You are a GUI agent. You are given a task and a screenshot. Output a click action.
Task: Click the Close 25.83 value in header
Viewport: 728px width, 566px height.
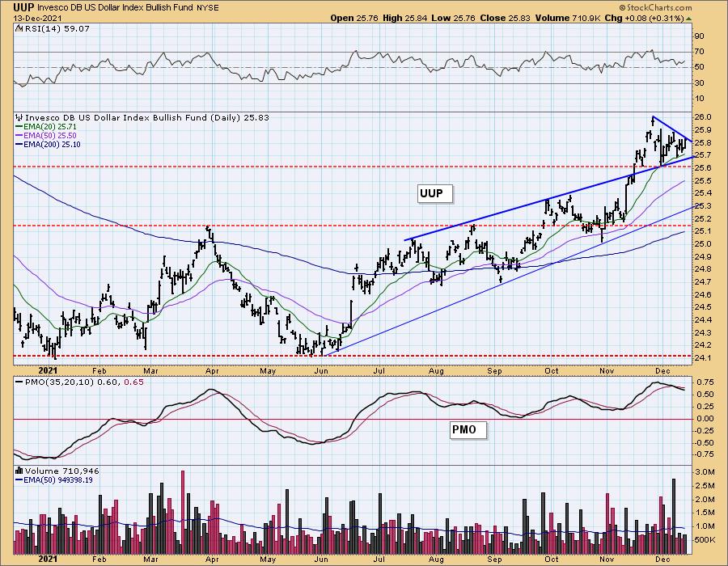(506, 18)
